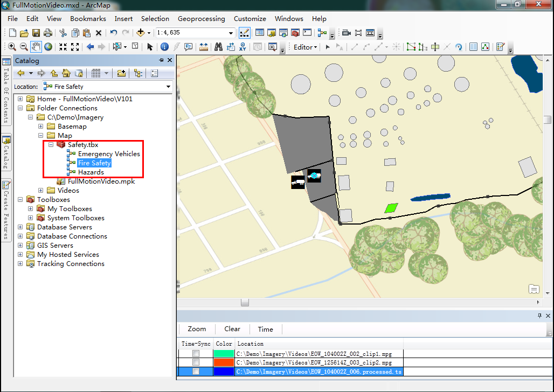The width and height of the screenshot is (554, 392).
Task: Expand My Toolboxes node
Action: pos(30,209)
